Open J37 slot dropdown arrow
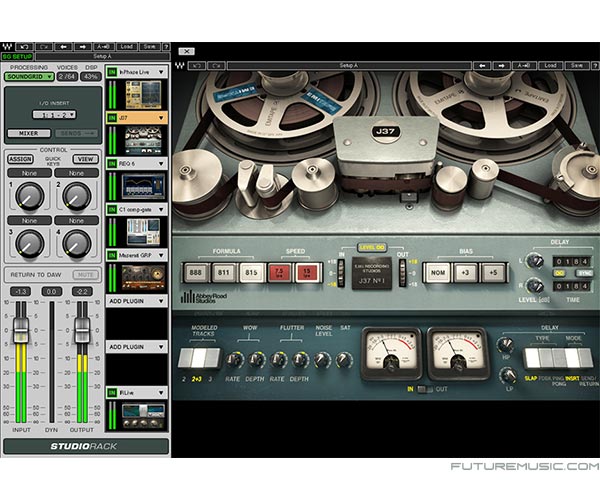600x500 pixels. pyautogui.click(x=161, y=118)
